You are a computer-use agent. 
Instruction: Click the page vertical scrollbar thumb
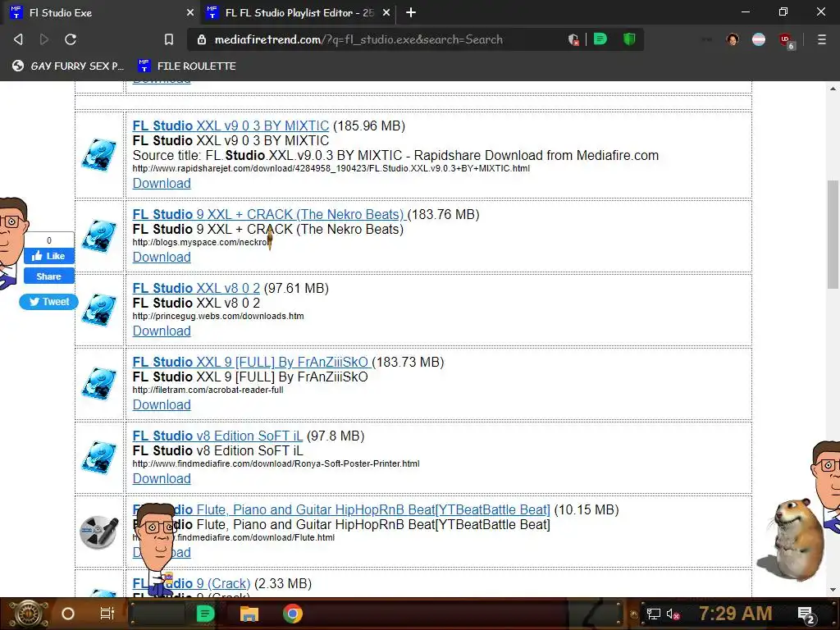tap(833, 235)
